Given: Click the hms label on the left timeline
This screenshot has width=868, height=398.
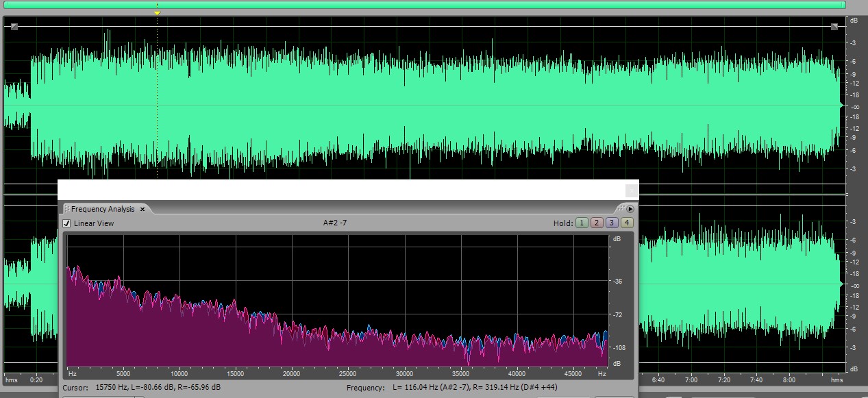Looking at the screenshot, I should (x=11, y=380).
